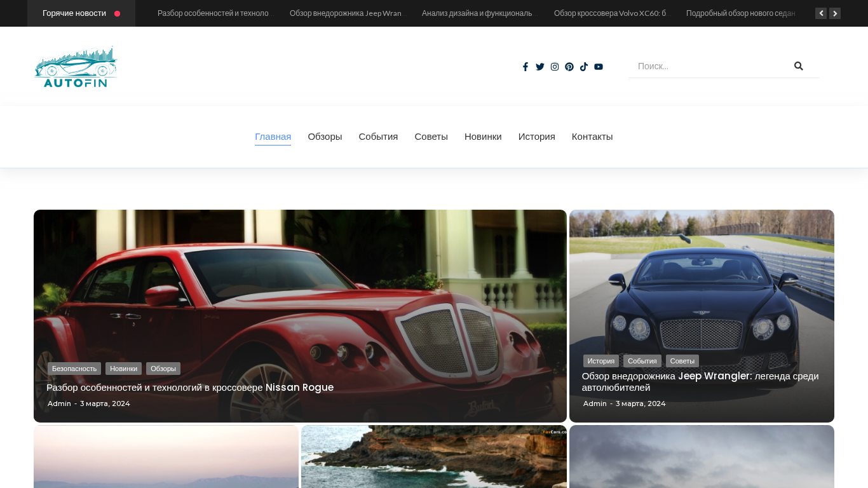The width and height of the screenshot is (868, 488).
Task: Open the Instagram social icon
Action: pyautogui.click(x=555, y=67)
